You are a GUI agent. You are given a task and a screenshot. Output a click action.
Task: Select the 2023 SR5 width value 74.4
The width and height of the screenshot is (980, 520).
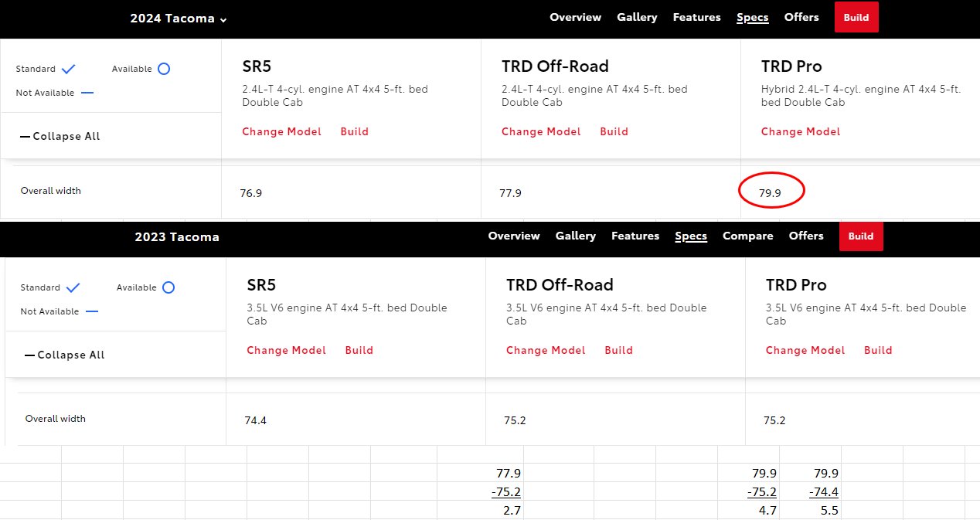[x=256, y=421]
